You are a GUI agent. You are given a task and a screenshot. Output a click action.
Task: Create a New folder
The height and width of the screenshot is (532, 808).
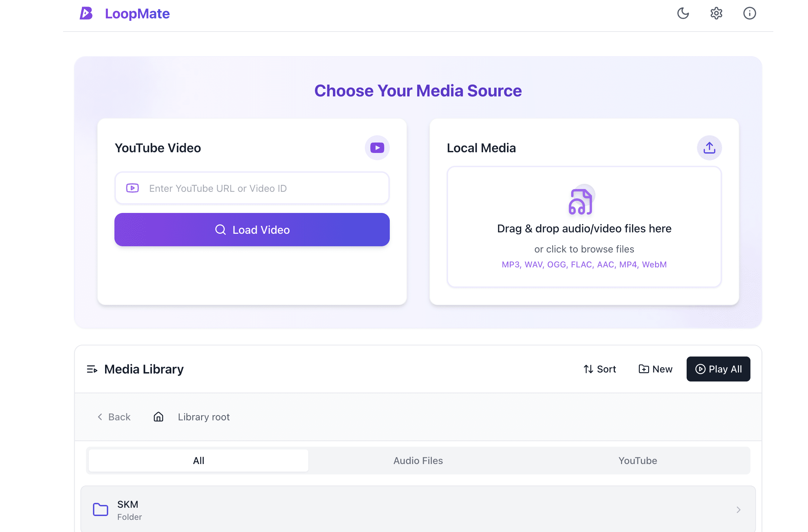tap(655, 369)
